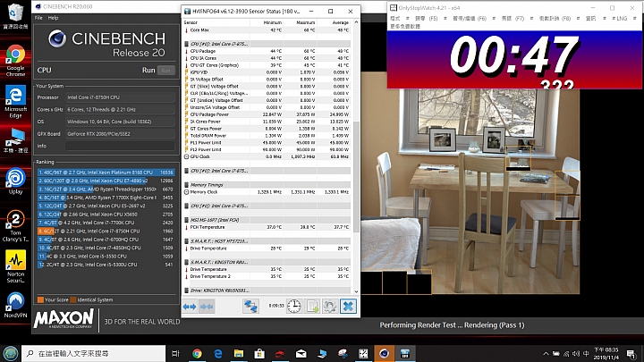Click the blue X close-sensors icon in HWiNFO toolbar
Image resolution: width=644 pixels, height=362 pixels.
click(348, 307)
